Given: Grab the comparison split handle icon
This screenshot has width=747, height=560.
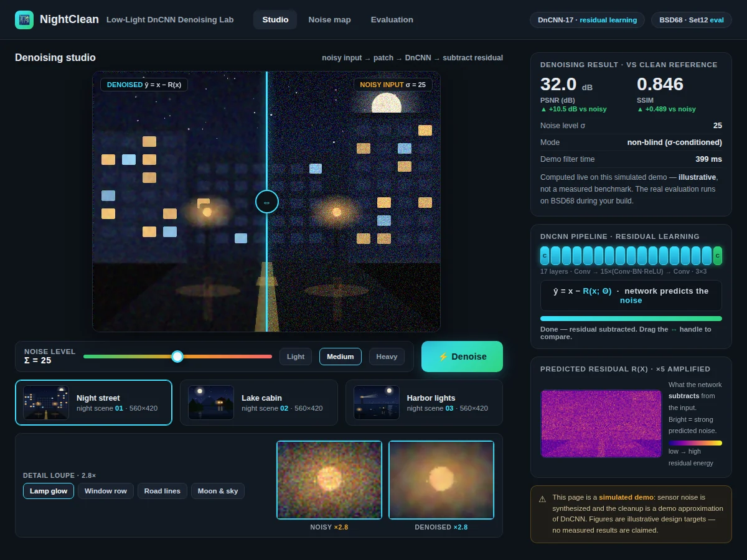Looking at the screenshot, I should click(x=266, y=202).
